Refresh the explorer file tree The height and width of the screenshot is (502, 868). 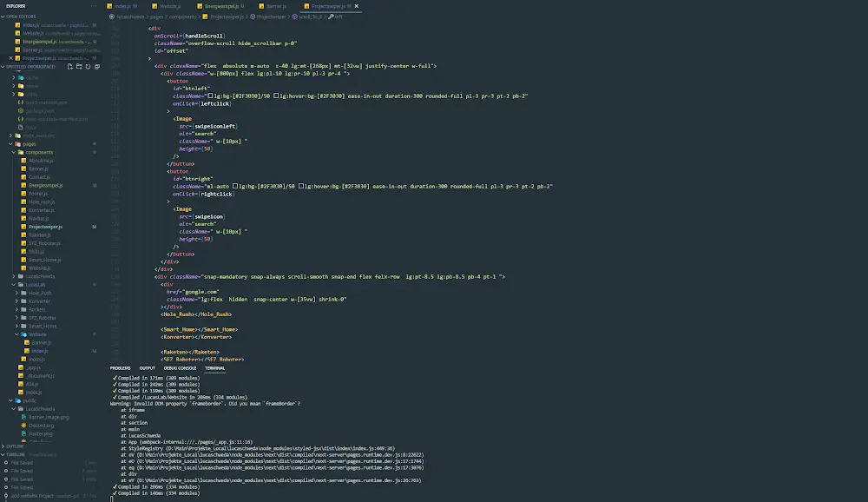pyautogui.click(x=87, y=66)
